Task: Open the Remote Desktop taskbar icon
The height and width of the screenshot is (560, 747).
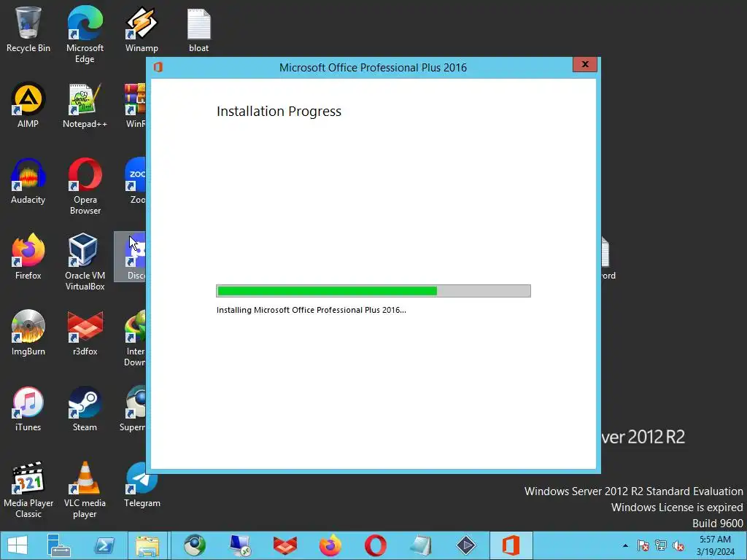Action: click(x=239, y=545)
